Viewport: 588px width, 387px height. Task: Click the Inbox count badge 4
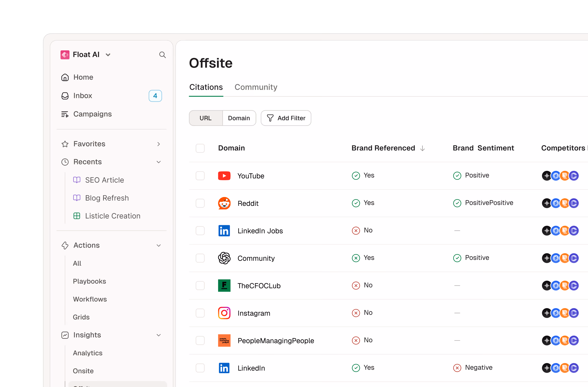tap(155, 96)
